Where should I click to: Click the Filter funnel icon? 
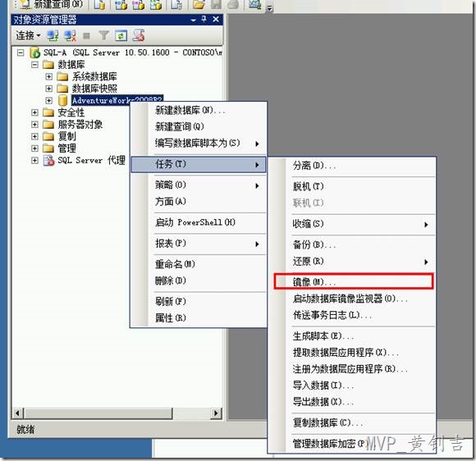pyautogui.click(x=103, y=36)
